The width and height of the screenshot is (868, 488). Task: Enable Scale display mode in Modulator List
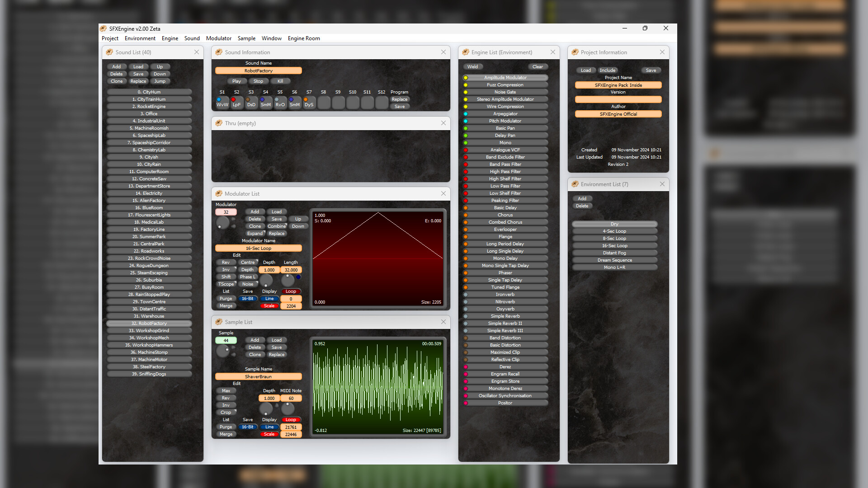(269, 305)
